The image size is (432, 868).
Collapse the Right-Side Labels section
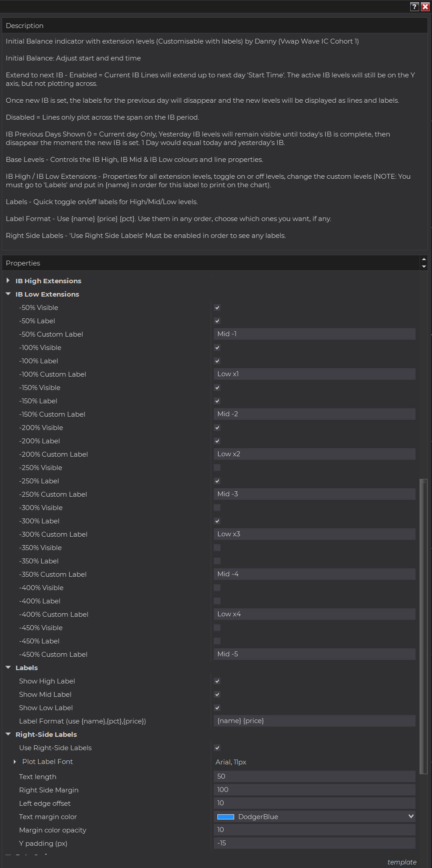click(8, 734)
